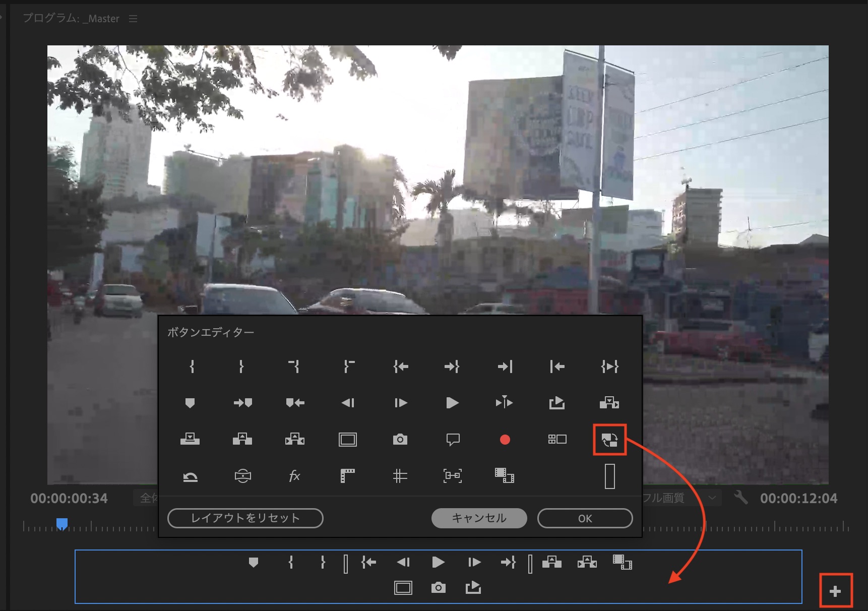Choose Go to In in the Button Editor
The width and height of the screenshot is (868, 611).
401,366
